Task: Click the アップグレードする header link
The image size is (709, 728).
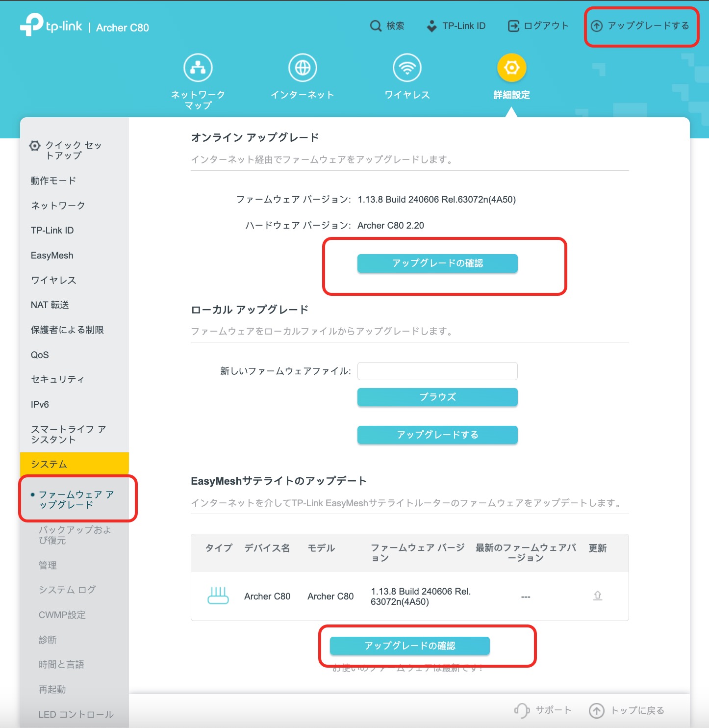Action: point(640,26)
